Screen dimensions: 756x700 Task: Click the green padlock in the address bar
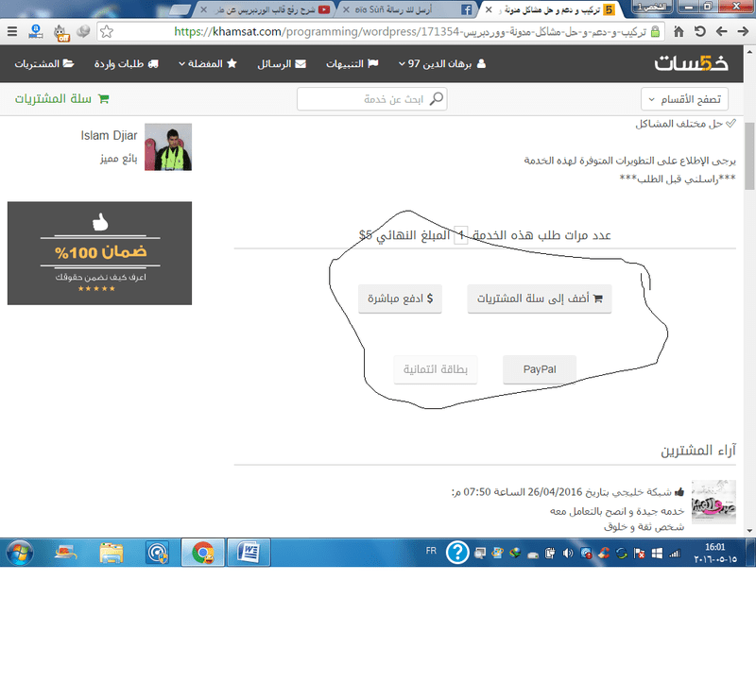point(655,32)
